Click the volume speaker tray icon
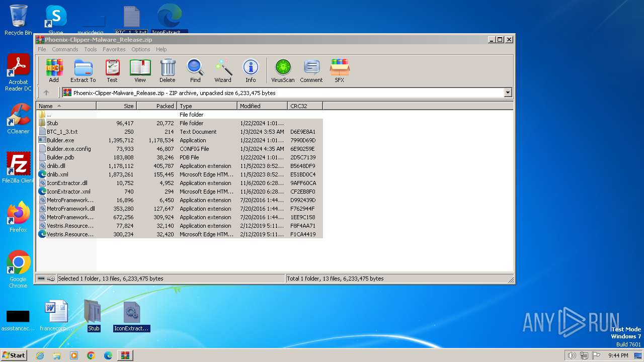Image resolution: width=644 pixels, height=362 pixels. point(572,355)
